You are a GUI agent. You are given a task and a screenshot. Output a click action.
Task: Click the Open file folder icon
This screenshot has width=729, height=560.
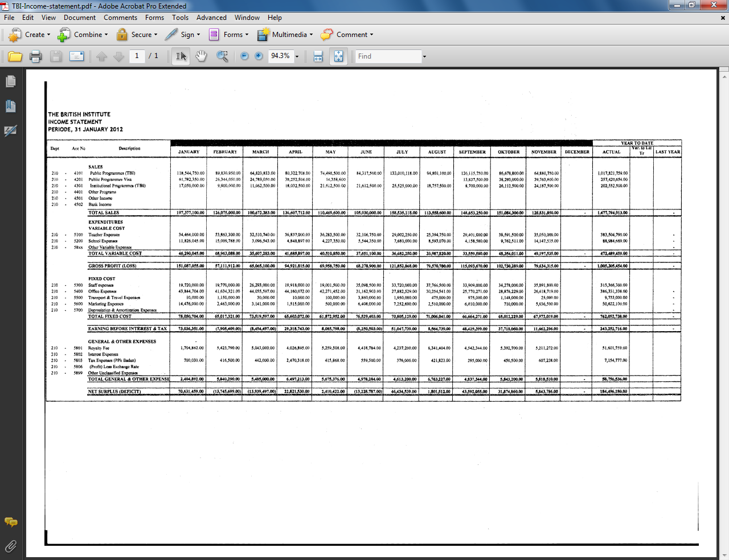point(15,56)
